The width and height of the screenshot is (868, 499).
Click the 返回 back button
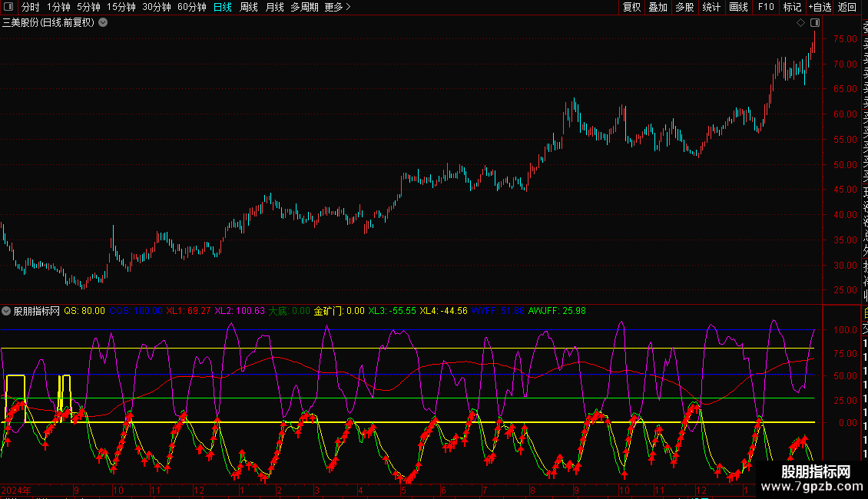847,7
